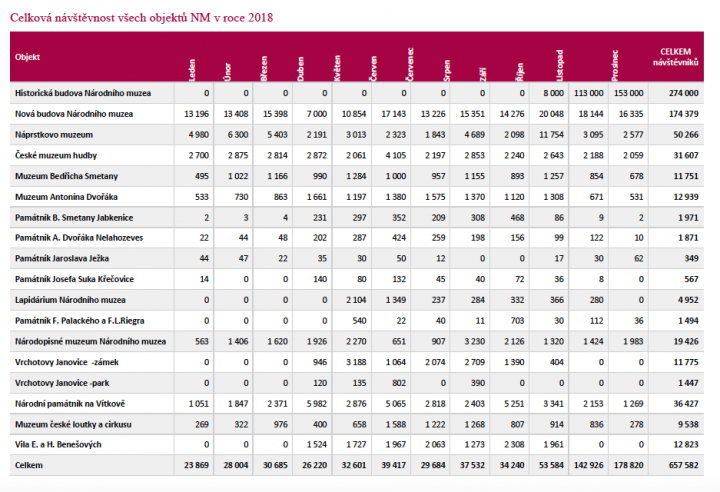Image resolution: width=720 pixels, height=492 pixels.
Task: Select row label 'Muzeum Bedřicha Smetany'
Action: [x=67, y=176]
